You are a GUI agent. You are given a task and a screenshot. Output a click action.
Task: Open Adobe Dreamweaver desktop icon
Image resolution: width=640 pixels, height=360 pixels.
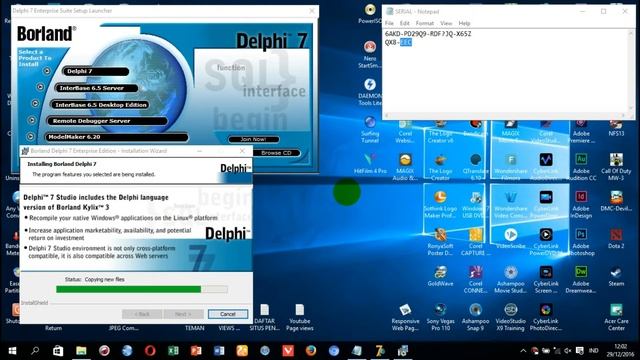click(x=581, y=279)
